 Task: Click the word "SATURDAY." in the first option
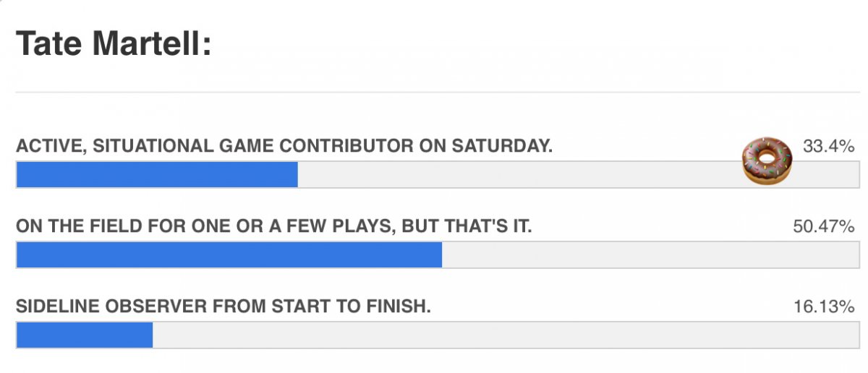502,146
